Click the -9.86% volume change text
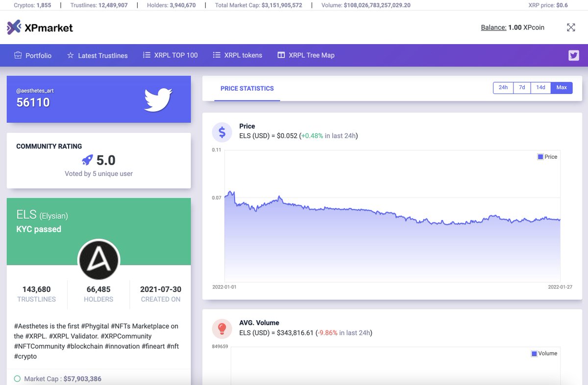This screenshot has width=588, height=385. [327, 333]
